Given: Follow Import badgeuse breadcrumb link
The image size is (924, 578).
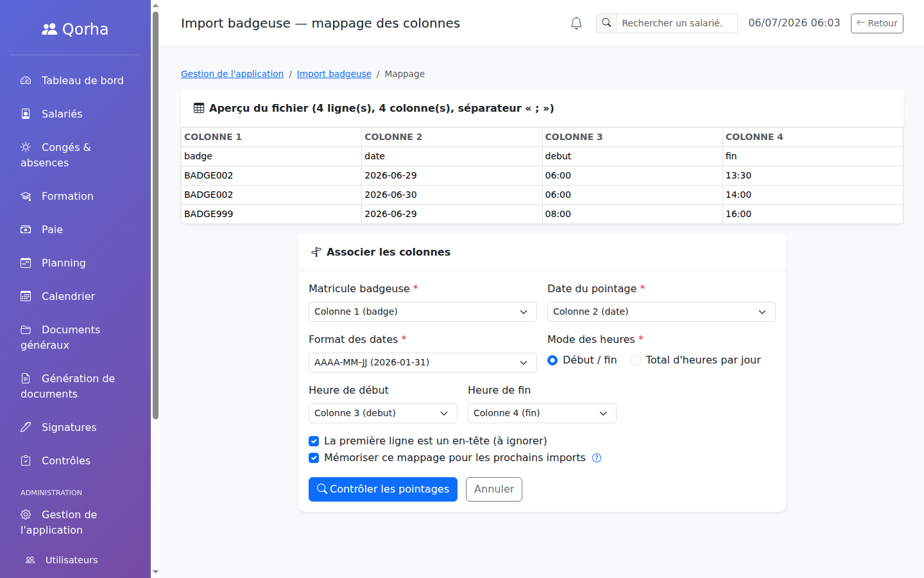Looking at the screenshot, I should 334,74.
